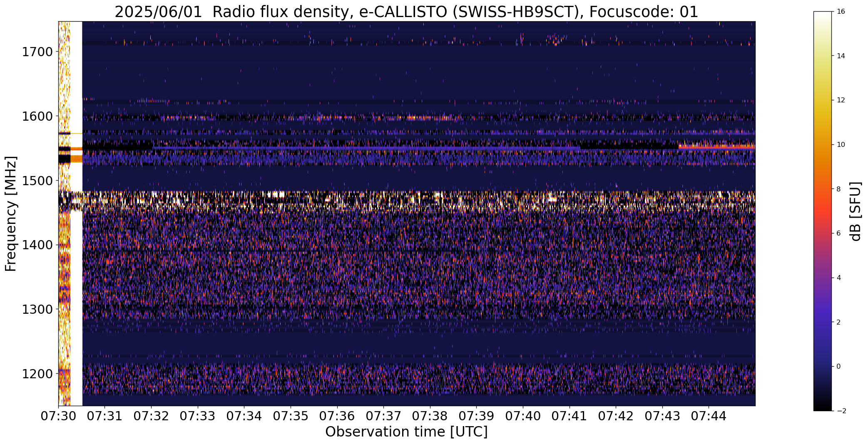The height and width of the screenshot is (444, 868).
Task: Click the 07:43 time tick label
Action: point(662,416)
